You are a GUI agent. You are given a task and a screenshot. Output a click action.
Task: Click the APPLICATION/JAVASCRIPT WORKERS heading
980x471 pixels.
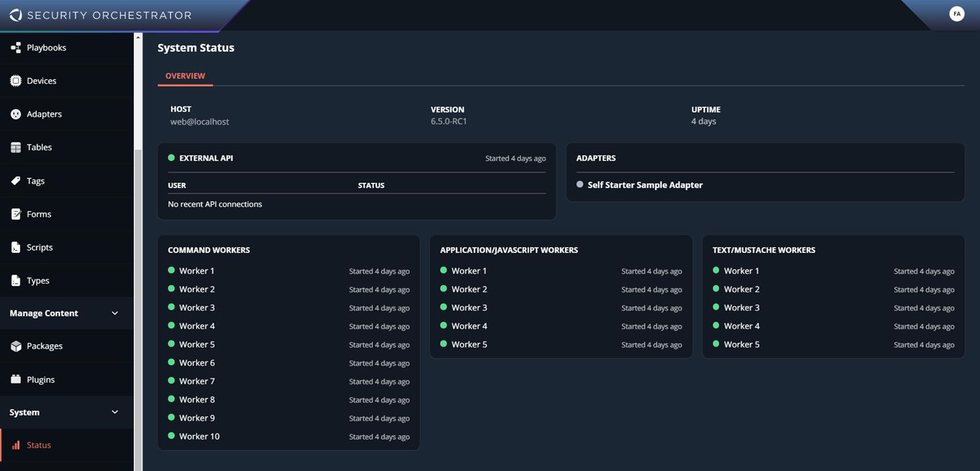coord(509,250)
